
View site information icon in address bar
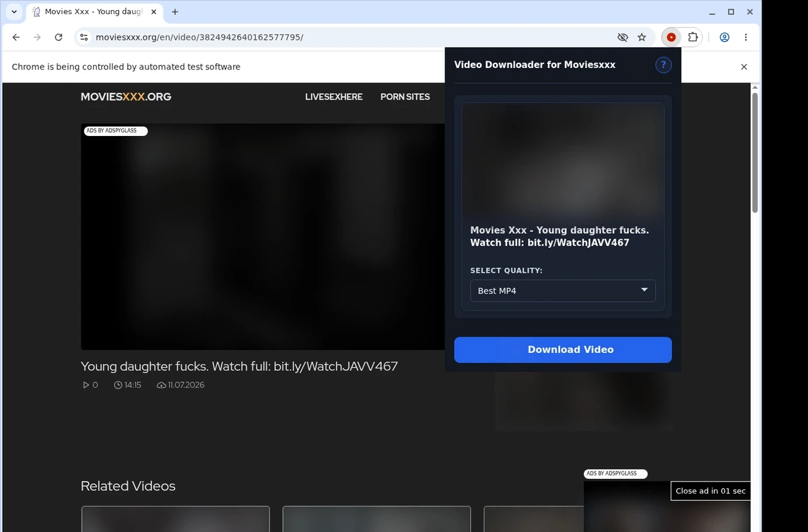pyautogui.click(x=83, y=37)
